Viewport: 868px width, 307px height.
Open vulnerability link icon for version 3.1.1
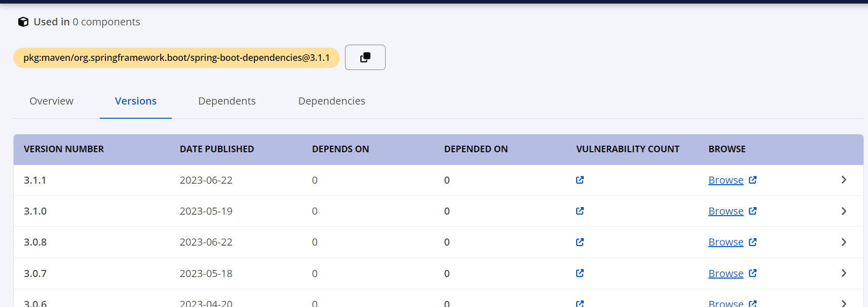coord(580,180)
